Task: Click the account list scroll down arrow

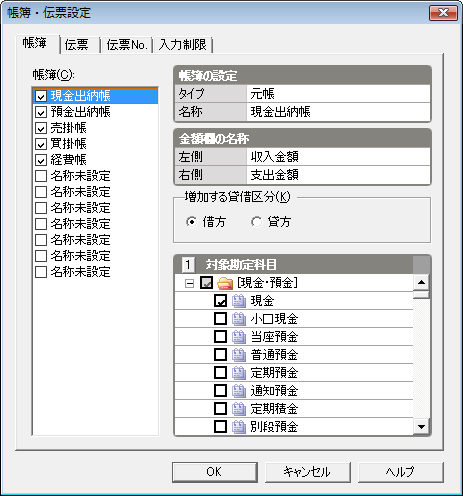Action: tap(421, 427)
